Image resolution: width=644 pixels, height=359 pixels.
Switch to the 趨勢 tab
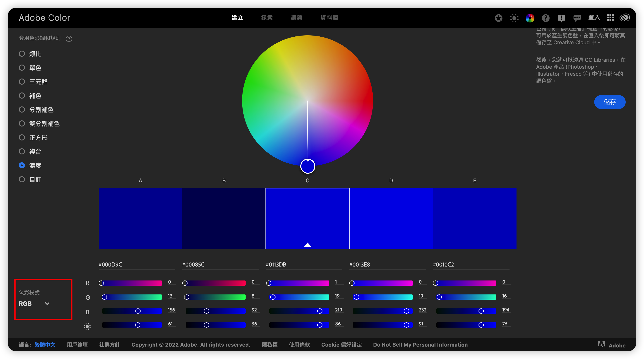pyautogui.click(x=296, y=18)
